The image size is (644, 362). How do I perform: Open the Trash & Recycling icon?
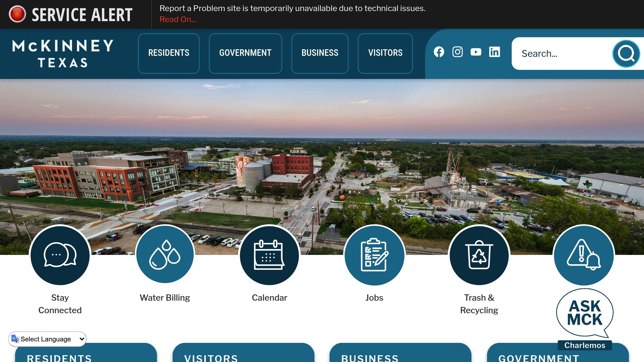click(x=479, y=255)
